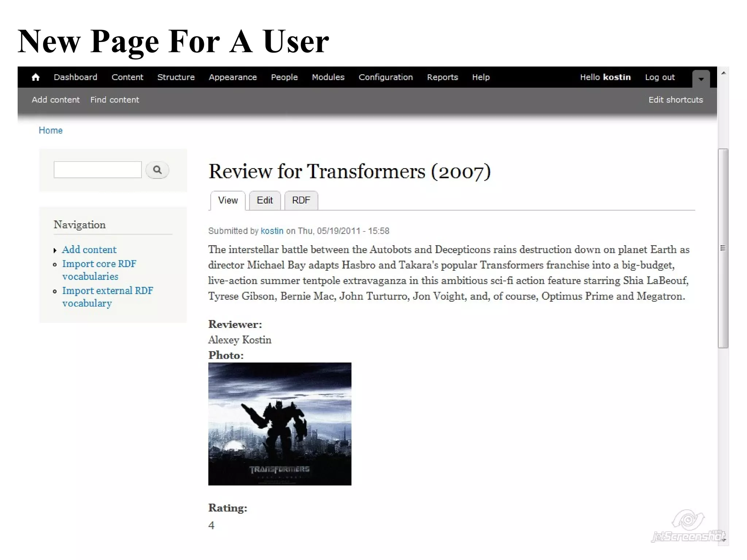Focus the search input field
The image size is (747, 560).
click(x=97, y=170)
